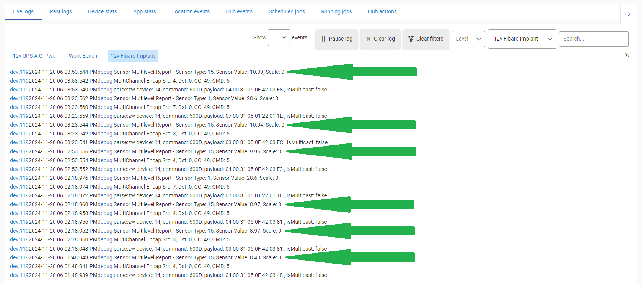Open the App stats tab
Image resolution: width=644 pixels, height=285 pixels.
point(145,11)
